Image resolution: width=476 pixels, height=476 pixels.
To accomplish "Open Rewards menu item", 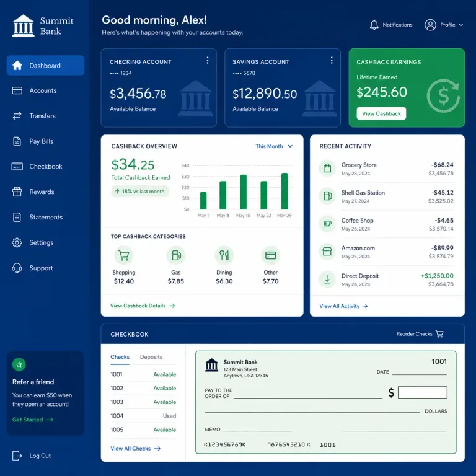I will [45, 192].
